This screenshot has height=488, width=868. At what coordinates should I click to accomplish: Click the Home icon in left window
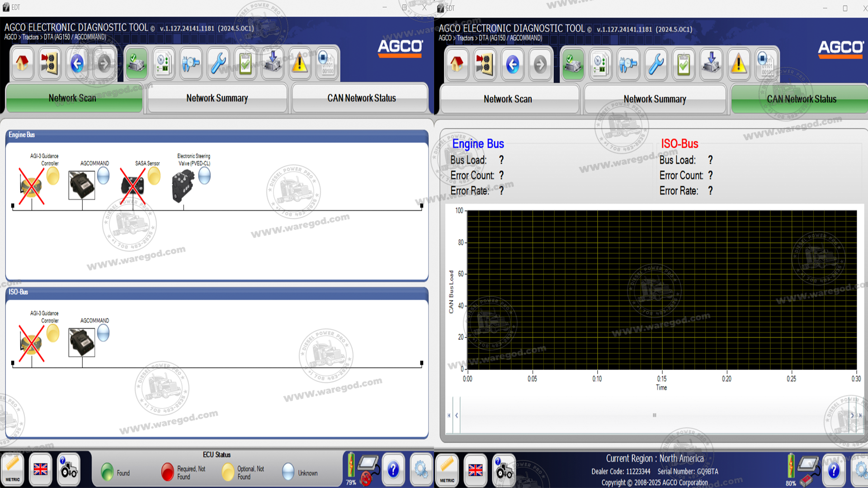pos(22,63)
